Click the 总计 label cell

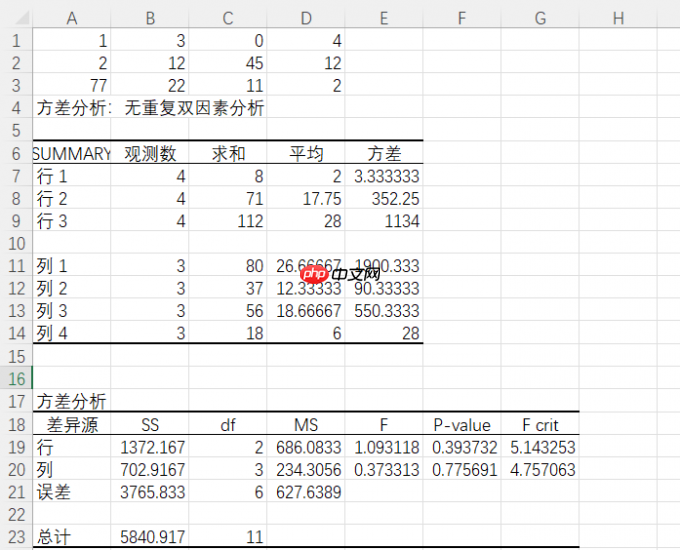pyautogui.click(x=72, y=537)
